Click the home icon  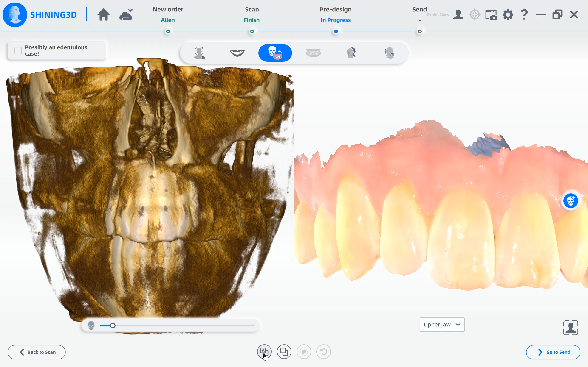click(x=104, y=15)
